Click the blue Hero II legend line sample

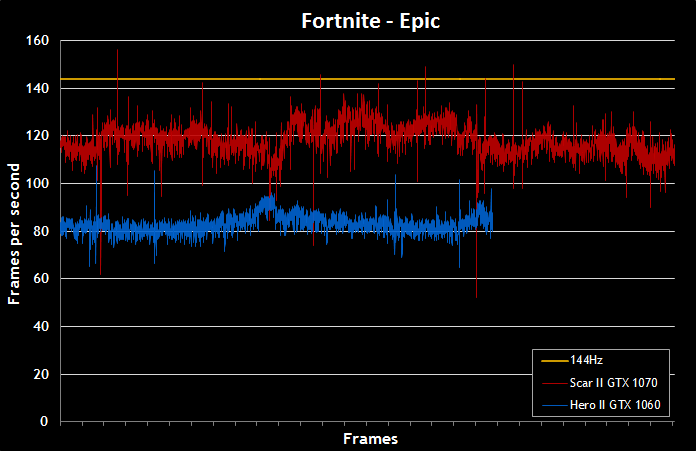[555, 405]
